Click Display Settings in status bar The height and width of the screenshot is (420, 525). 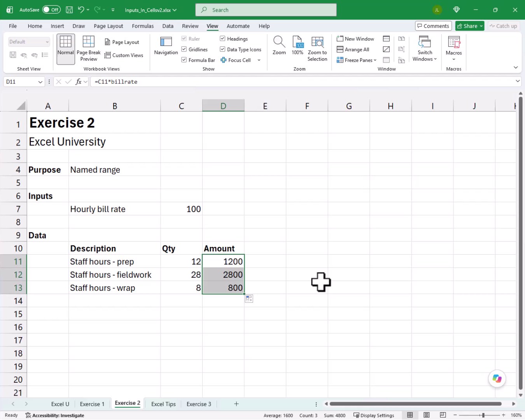374,415
